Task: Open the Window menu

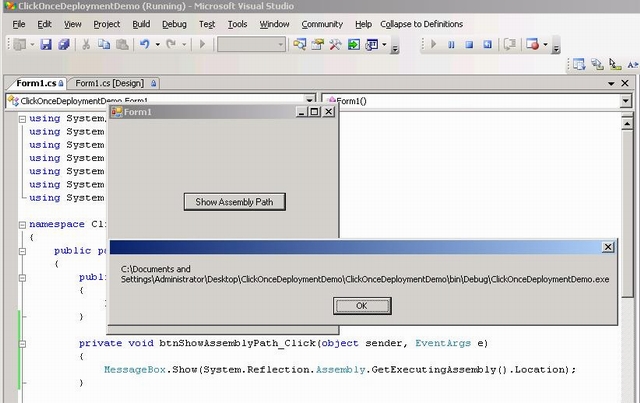Action: pyautogui.click(x=274, y=24)
